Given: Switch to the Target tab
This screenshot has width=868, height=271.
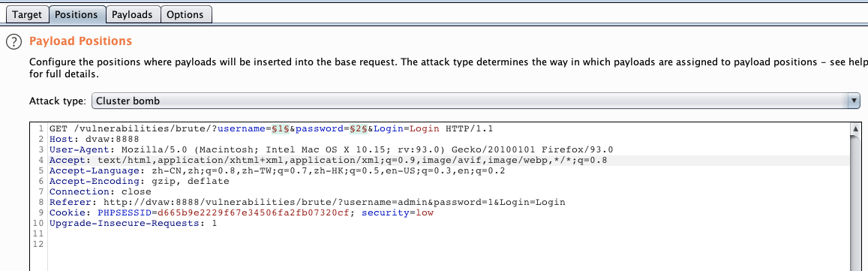Looking at the screenshot, I should point(27,14).
